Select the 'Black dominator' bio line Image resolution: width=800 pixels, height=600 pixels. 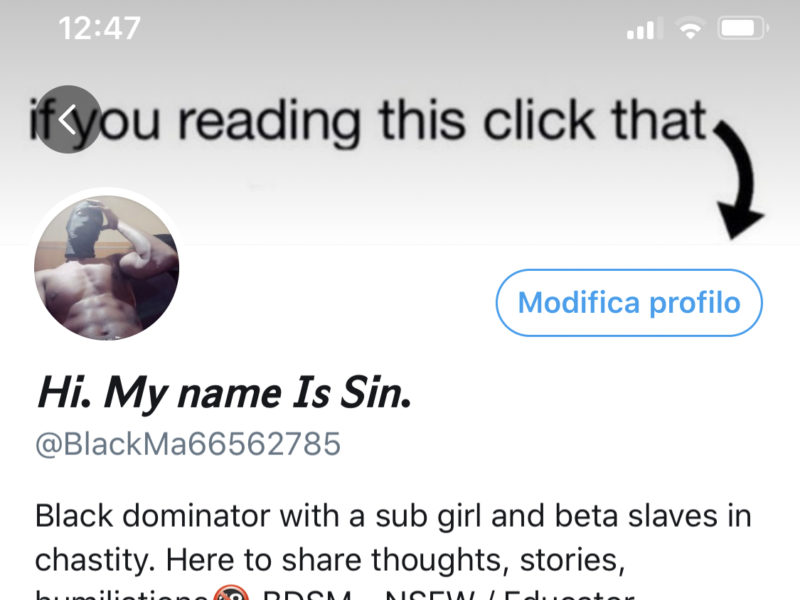pyautogui.click(x=152, y=515)
